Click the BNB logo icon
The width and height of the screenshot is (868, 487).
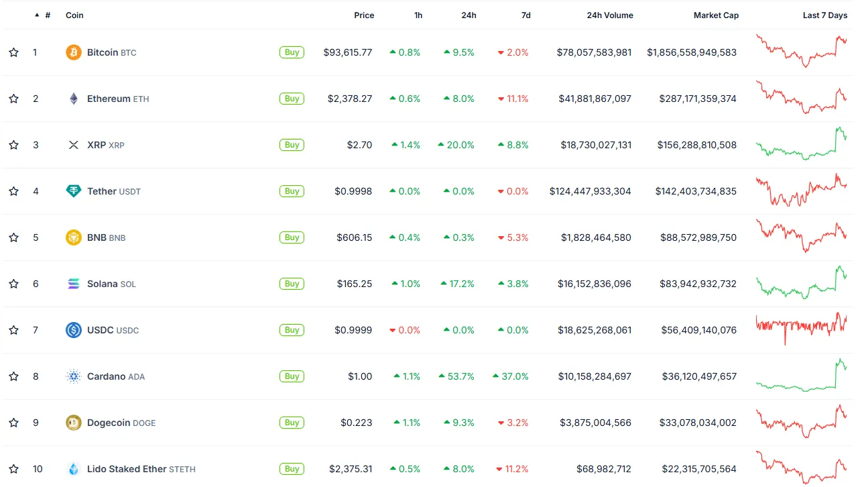74,237
